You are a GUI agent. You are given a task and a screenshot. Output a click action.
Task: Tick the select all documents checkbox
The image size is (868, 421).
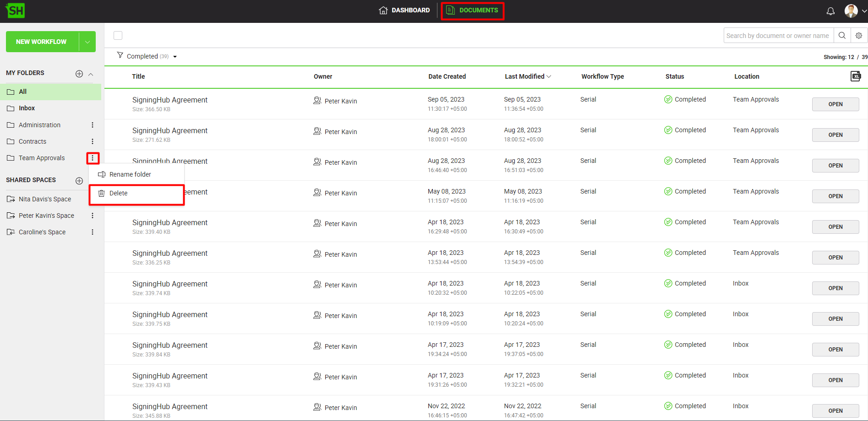coord(118,36)
